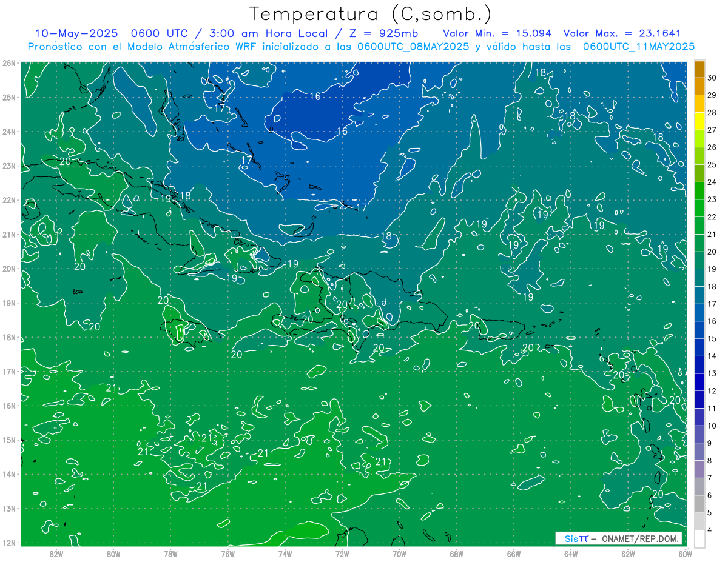Image resolution: width=728 pixels, height=562 pixels.
Task: Click the '14N' latitude axis label
Action: [8, 474]
